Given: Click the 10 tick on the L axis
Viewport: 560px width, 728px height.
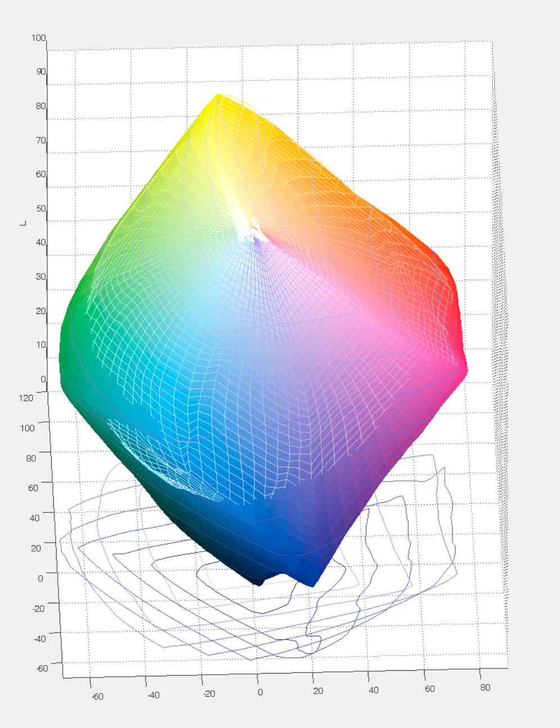Looking at the screenshot, I should [40, 345].
